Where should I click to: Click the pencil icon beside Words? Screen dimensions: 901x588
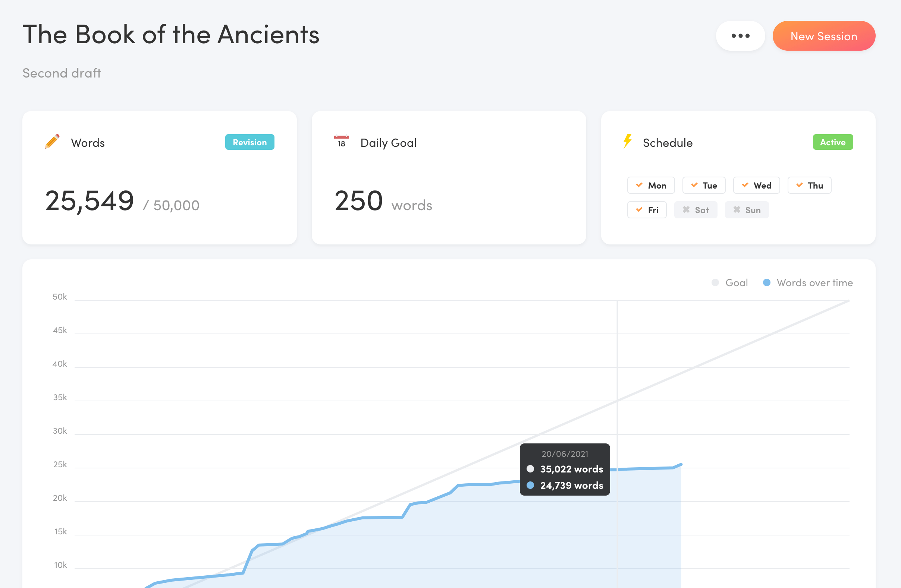click(x=52, y=142)
